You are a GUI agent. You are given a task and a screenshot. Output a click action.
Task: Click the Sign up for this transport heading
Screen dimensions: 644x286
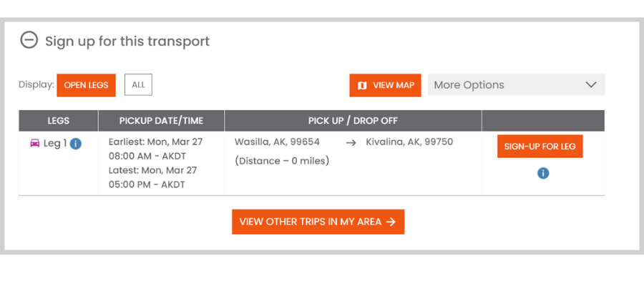(127, 41)
